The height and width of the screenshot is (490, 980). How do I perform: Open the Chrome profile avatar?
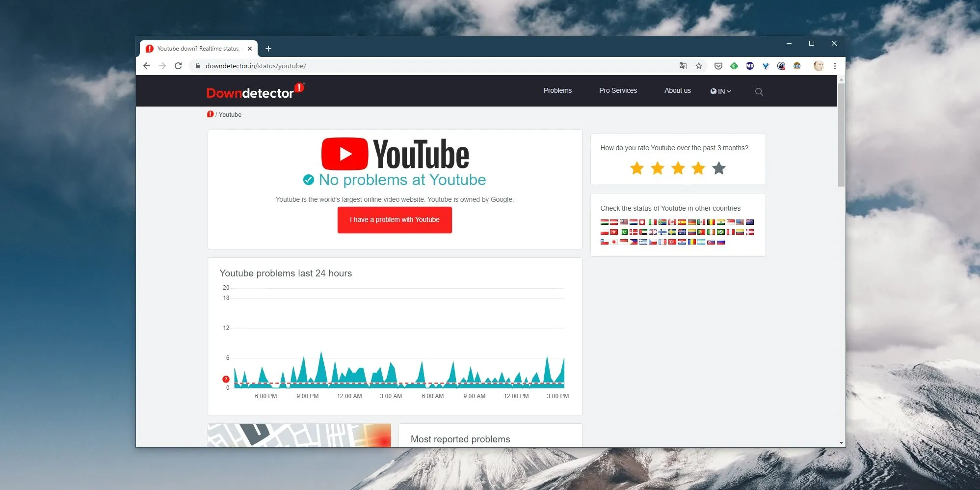click(819, 66)
